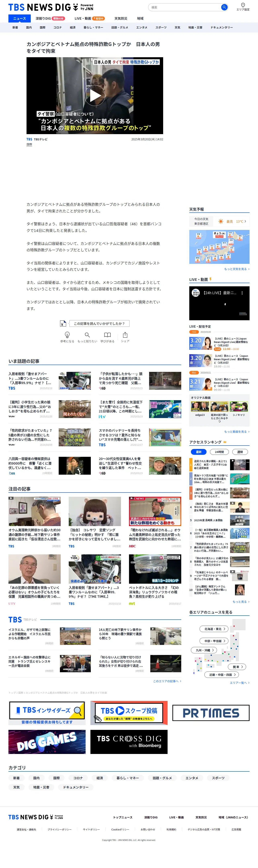Open the 新着 category menu item
This screenshot has width=258, height=868.
[15, 28]
